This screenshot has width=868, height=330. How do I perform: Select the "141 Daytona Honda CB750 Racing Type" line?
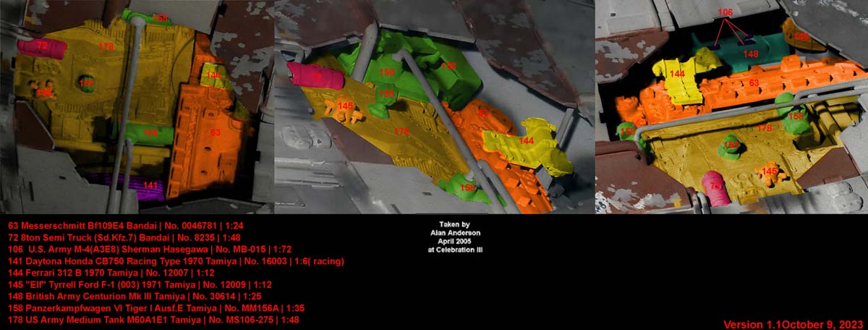pos(176,261)
